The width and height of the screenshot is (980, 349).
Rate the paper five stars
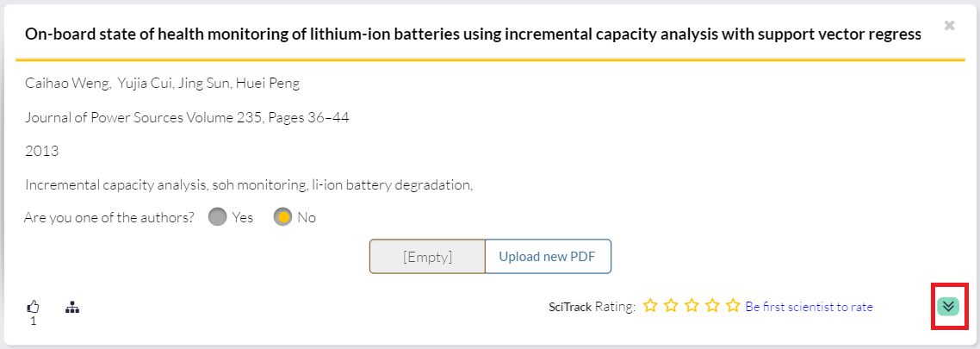(x=733, y=306)
